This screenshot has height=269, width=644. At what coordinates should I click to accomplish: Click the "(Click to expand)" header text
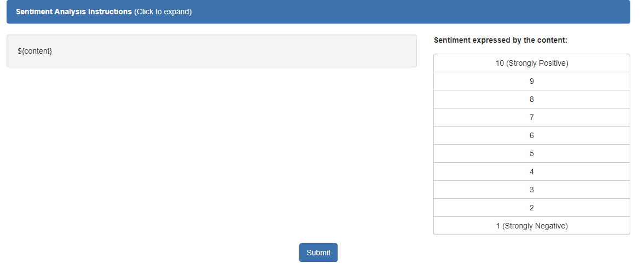(163, 12)
